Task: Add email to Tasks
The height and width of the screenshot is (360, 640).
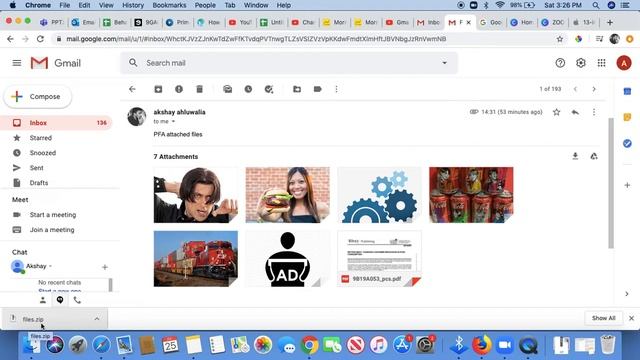Action: [x=269, y=89]
